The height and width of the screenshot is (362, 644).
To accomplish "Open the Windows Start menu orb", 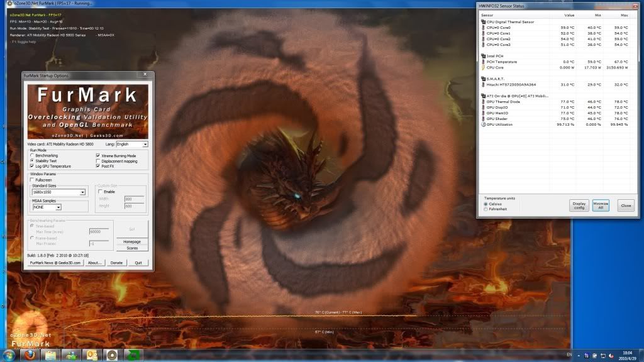I will pyautogui.click(x=9, y=355).
